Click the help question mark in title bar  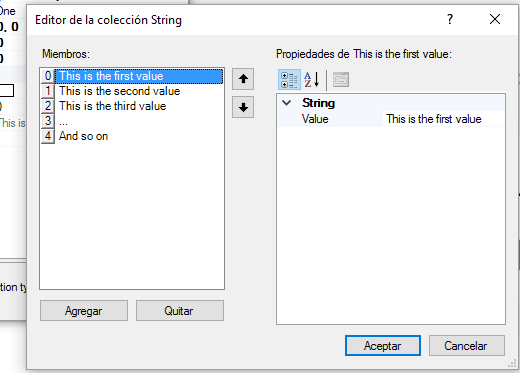(x=450, y=19)
